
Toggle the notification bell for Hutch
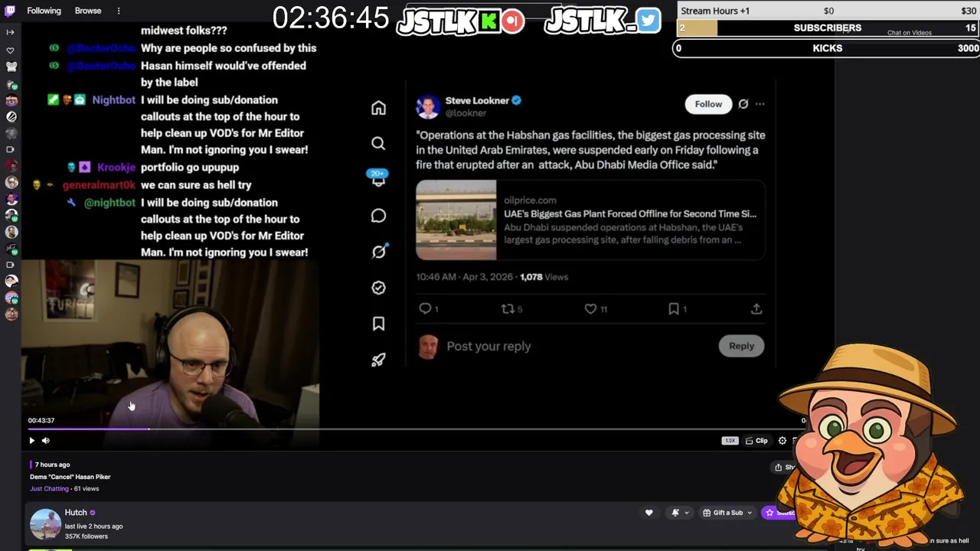(675, 513)
